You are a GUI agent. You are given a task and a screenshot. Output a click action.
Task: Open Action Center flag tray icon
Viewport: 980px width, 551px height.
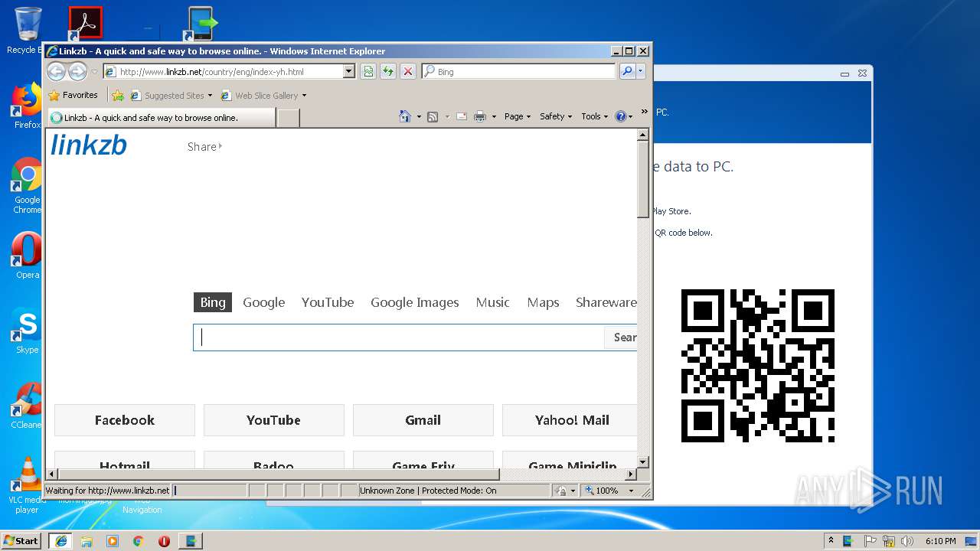[870, 541]
